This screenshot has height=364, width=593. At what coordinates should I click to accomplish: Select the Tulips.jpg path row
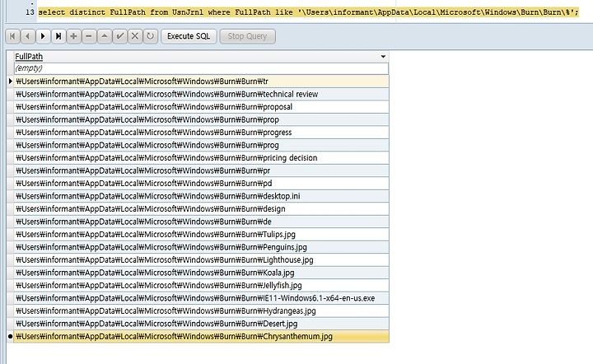(x=201, y=235)
